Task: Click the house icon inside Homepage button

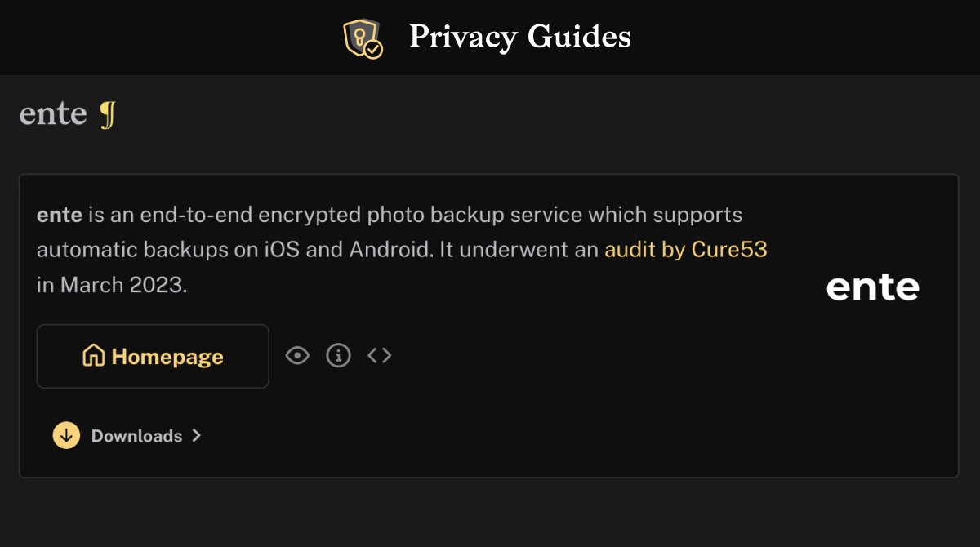Action: click(93, 356)
